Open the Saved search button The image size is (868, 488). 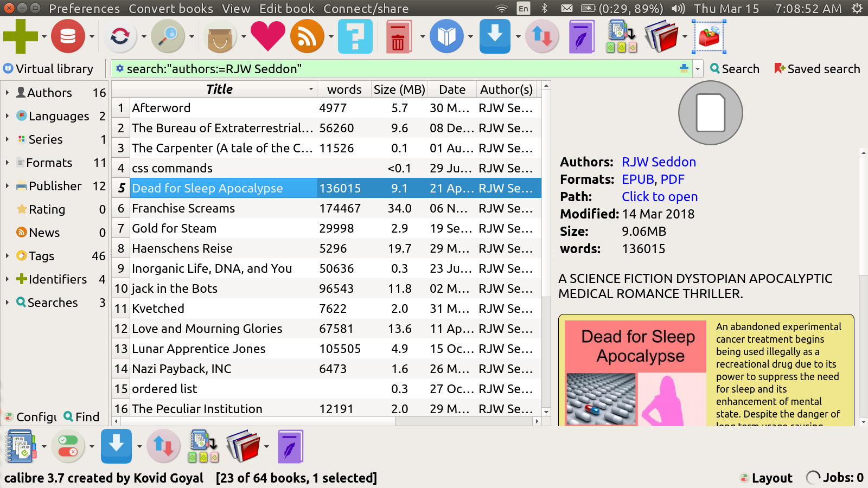tap(817, 69)
